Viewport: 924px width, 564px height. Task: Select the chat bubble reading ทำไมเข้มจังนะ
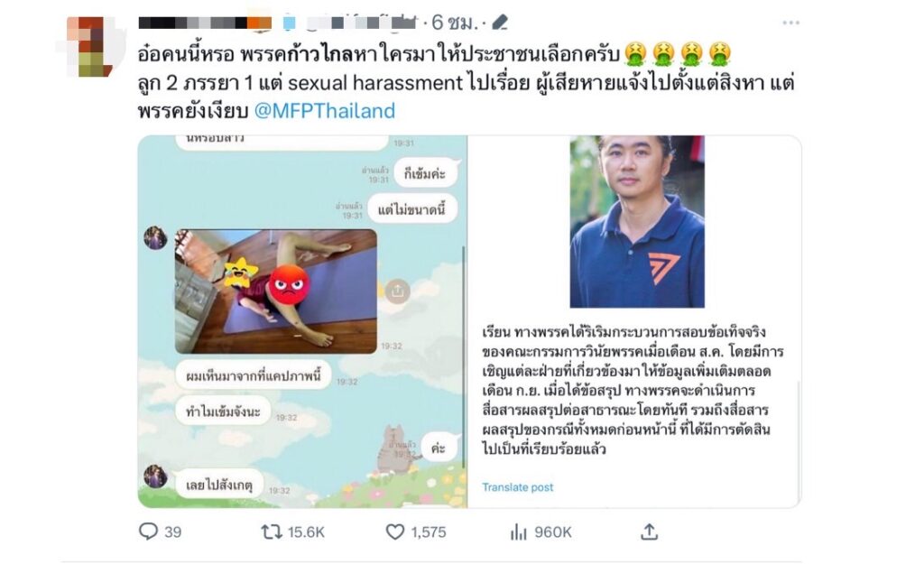coord(223,411)
